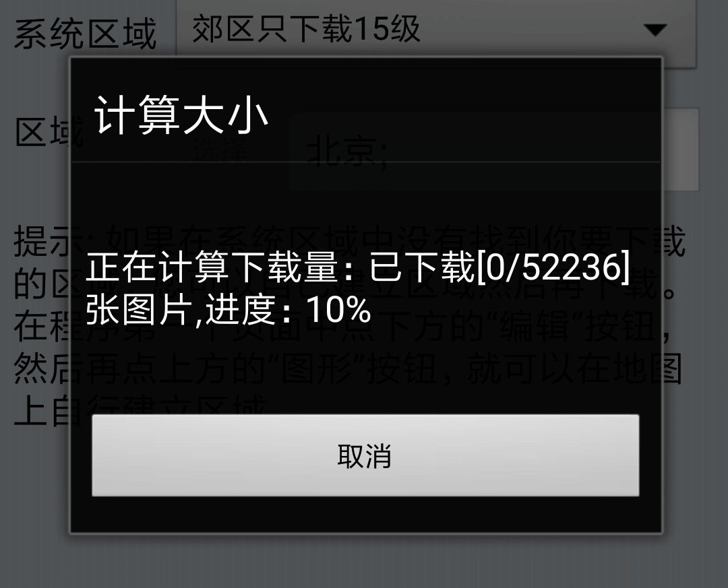Tap the 提示 word in hint text

click(x=42, y=241)
